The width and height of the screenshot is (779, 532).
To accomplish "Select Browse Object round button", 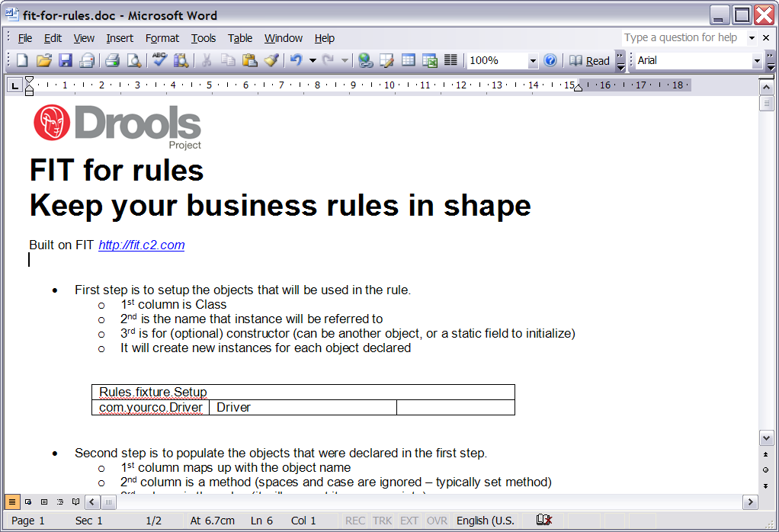I will pyautogui.click(x=765, y=470).
